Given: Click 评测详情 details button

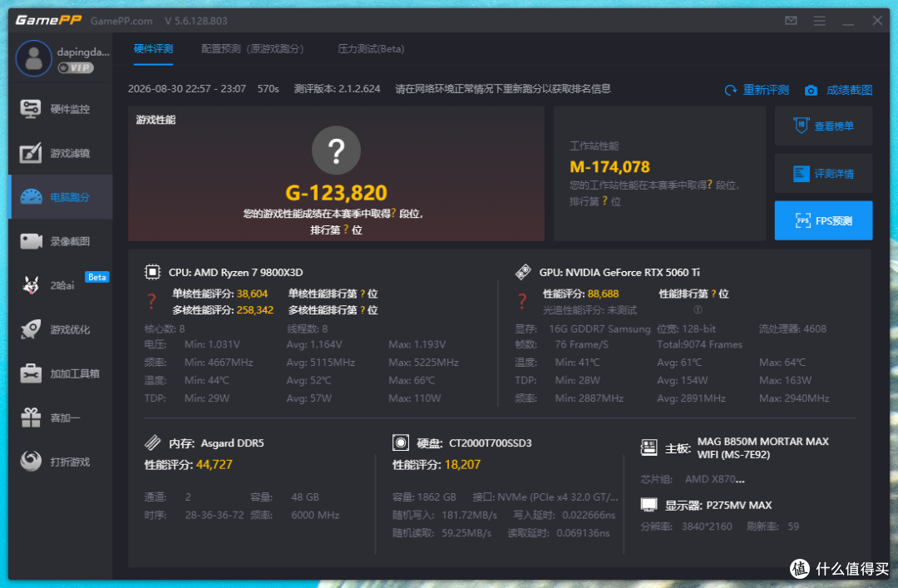Looking at the screenshot, I should (x=823, y=173).
